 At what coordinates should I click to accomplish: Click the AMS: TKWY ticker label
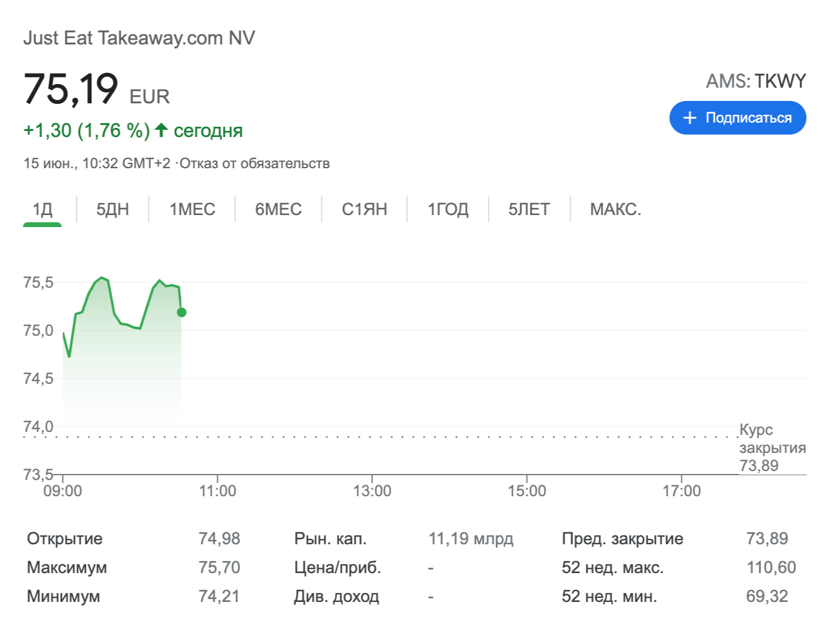click(756, 81)
